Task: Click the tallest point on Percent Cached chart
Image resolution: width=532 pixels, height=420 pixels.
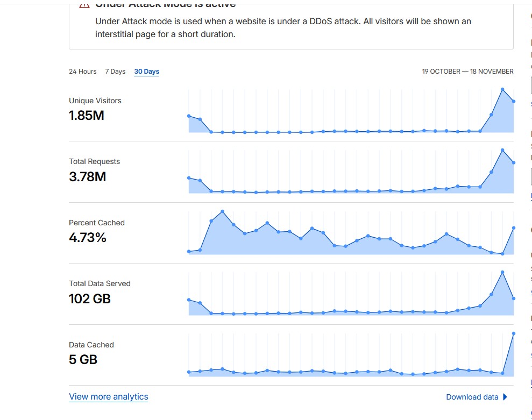Action: click(222, 211)
